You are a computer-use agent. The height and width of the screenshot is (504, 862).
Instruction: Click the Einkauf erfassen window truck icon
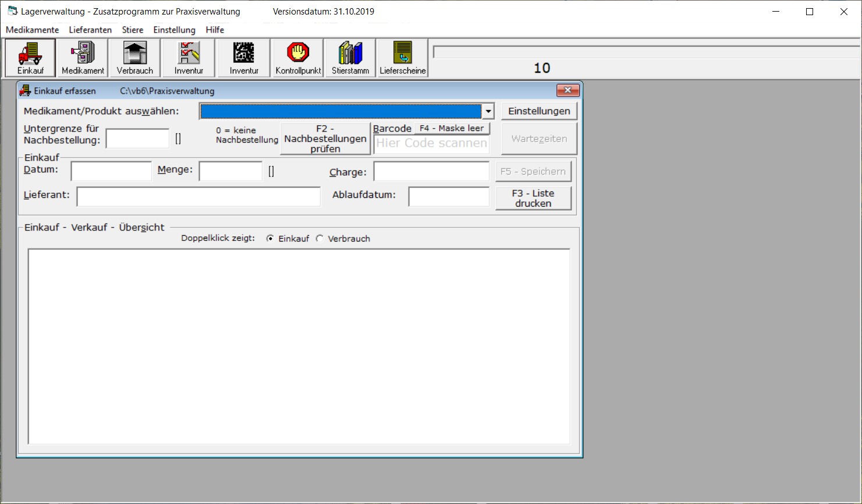[x=25, y=91]
